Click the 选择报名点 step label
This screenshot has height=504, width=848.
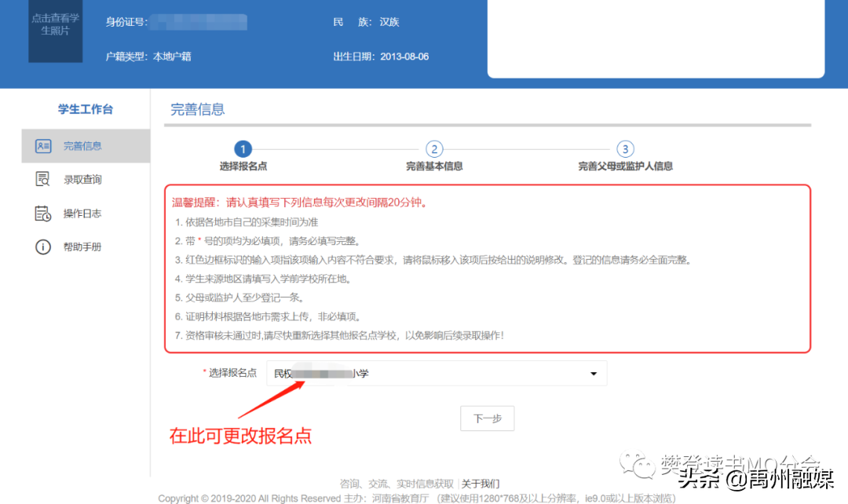[x=243, y=166]
